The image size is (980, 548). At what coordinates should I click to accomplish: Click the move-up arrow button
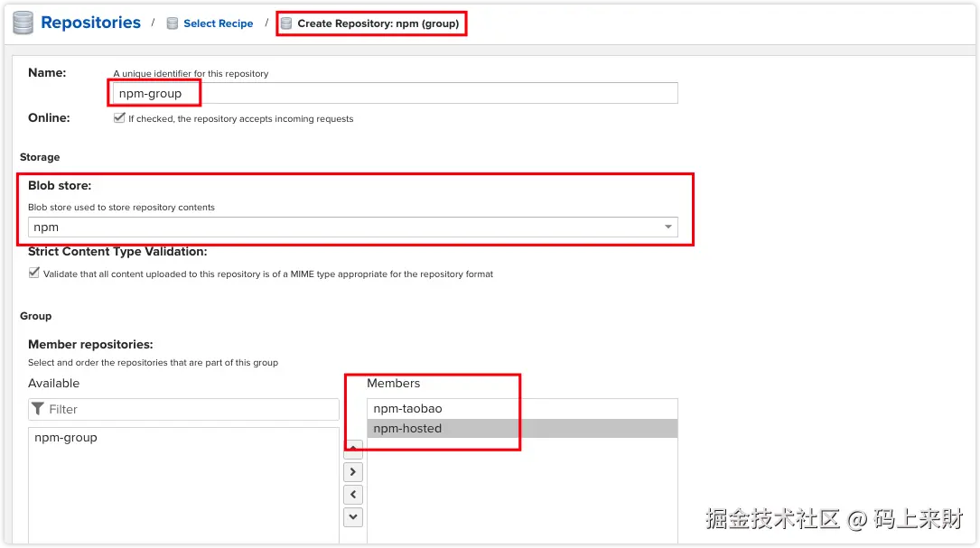(353, 449)
